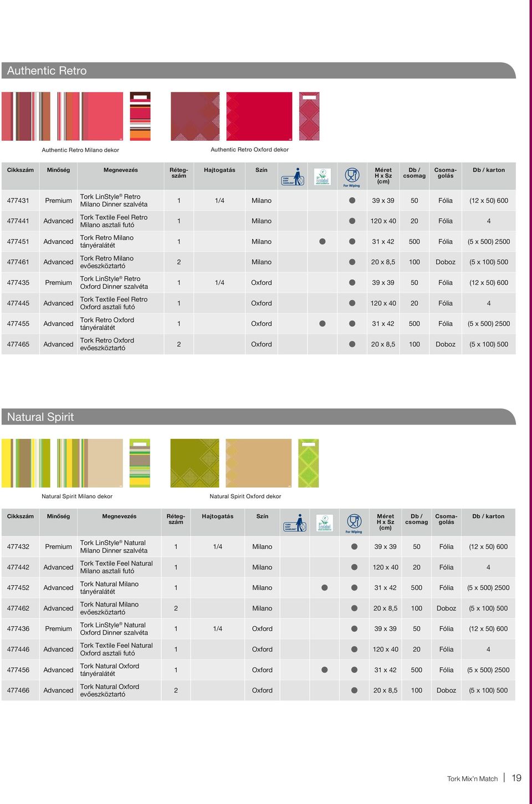This screenshot has width=532, height=804.
Task: Click the 20 x 8,5 size cell for article 477466
Action: [385, 690]
